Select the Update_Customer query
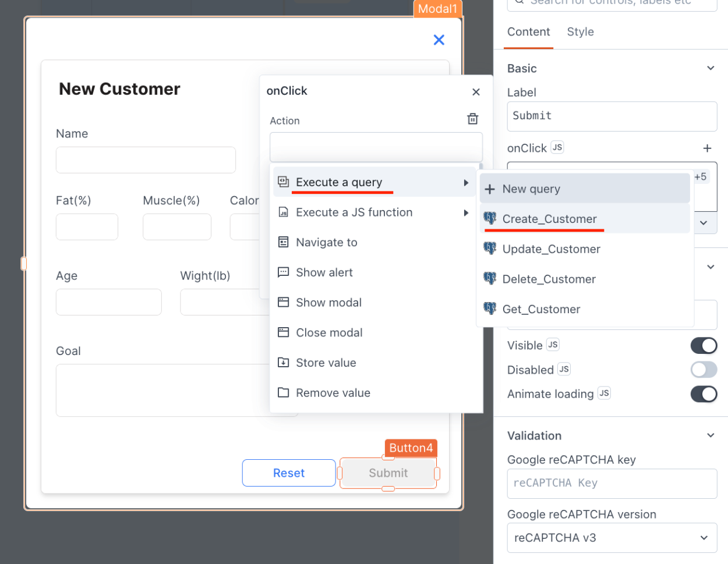Viewport: 728px width, 564px height. [585, 249]
